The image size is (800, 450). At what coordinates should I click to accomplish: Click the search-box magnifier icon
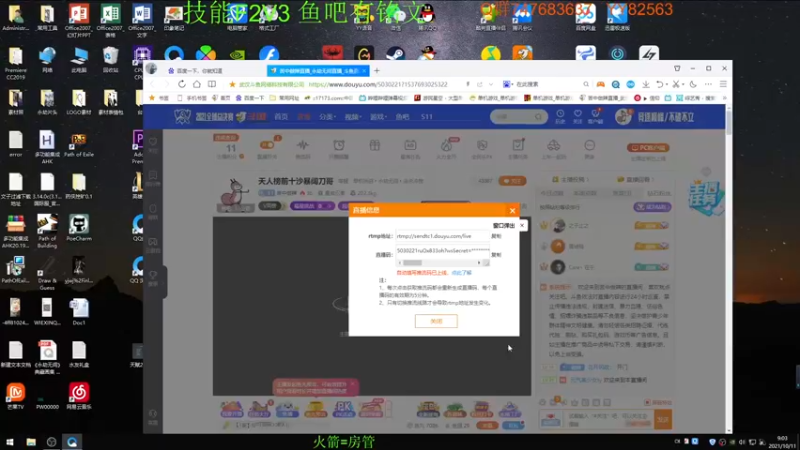[x=586, y=84]
